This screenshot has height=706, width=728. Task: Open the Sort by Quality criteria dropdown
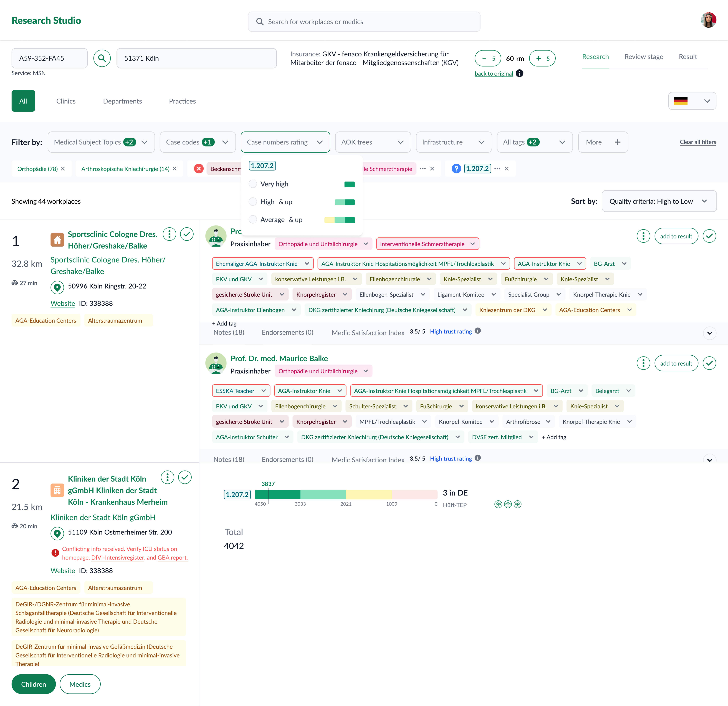coord(659,201)
